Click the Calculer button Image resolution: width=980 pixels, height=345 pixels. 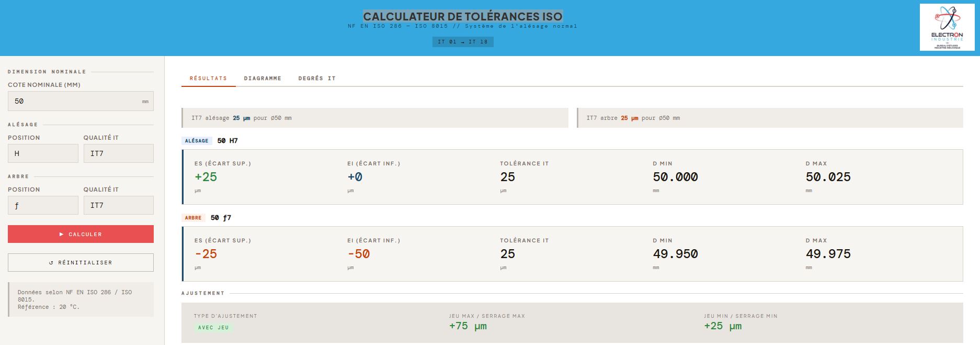click(81, 234)
